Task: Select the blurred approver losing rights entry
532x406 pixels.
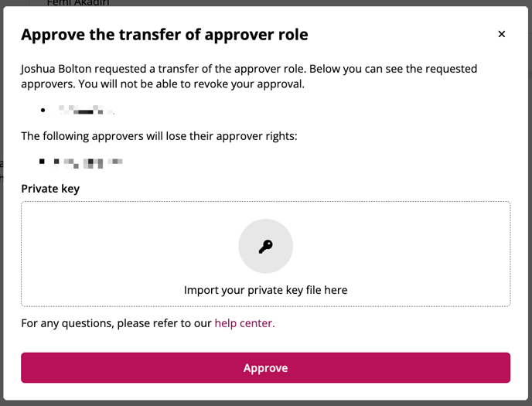Action: [x=88, y=163]
